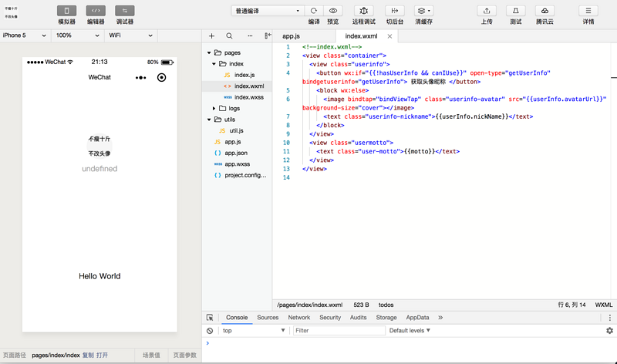Toggle the debugger panel button

pos(125,11)
